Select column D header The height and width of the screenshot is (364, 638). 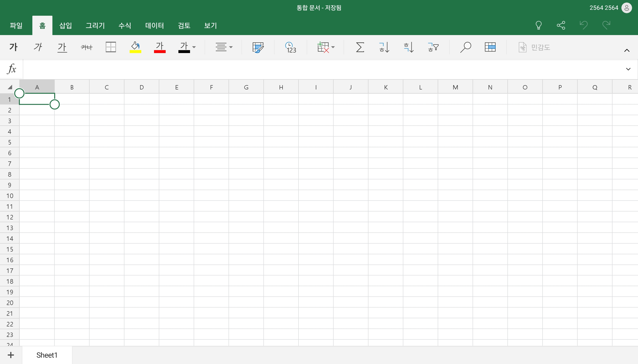pyautogui.click(x=141, y=87)
